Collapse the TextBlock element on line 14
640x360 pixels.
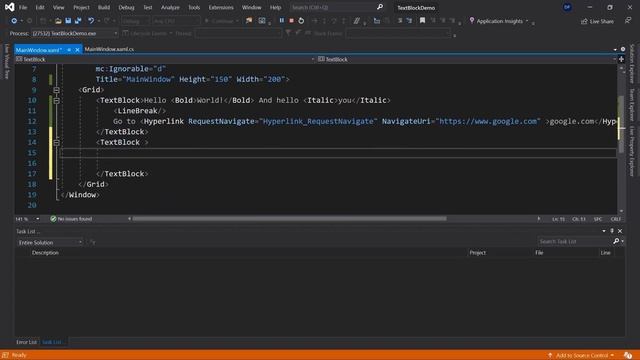tap(56, 142)
